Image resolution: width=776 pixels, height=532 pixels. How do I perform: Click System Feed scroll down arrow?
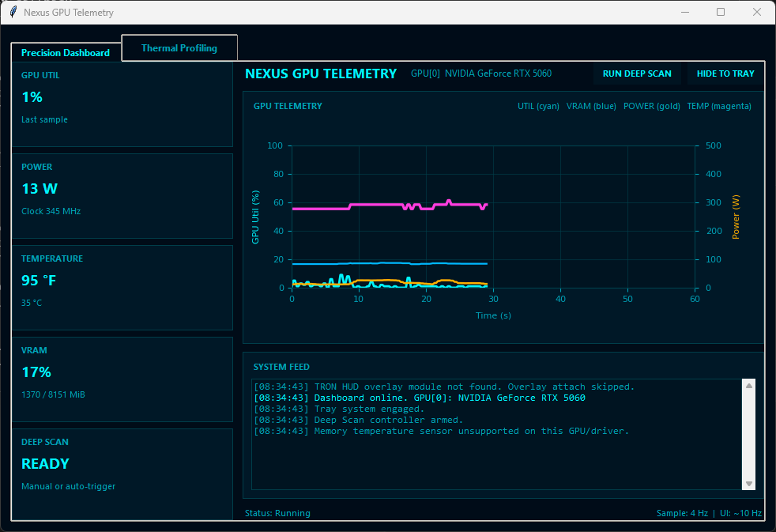[x=749, y=484]
